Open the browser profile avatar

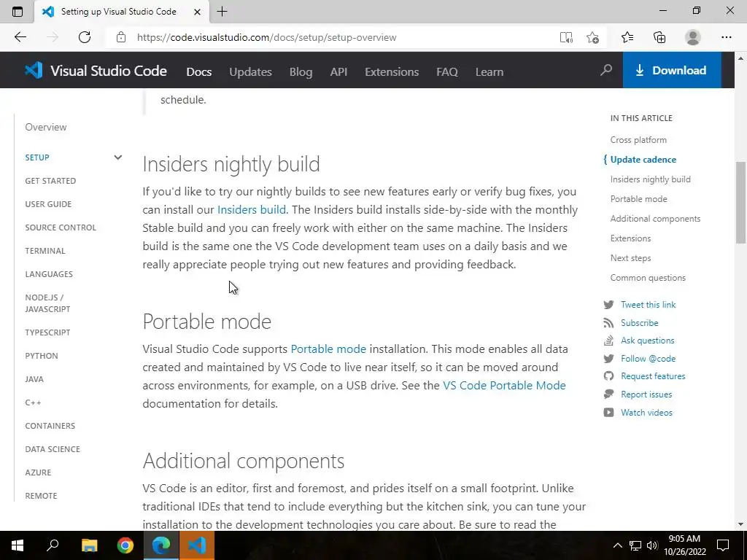[693, 37]
